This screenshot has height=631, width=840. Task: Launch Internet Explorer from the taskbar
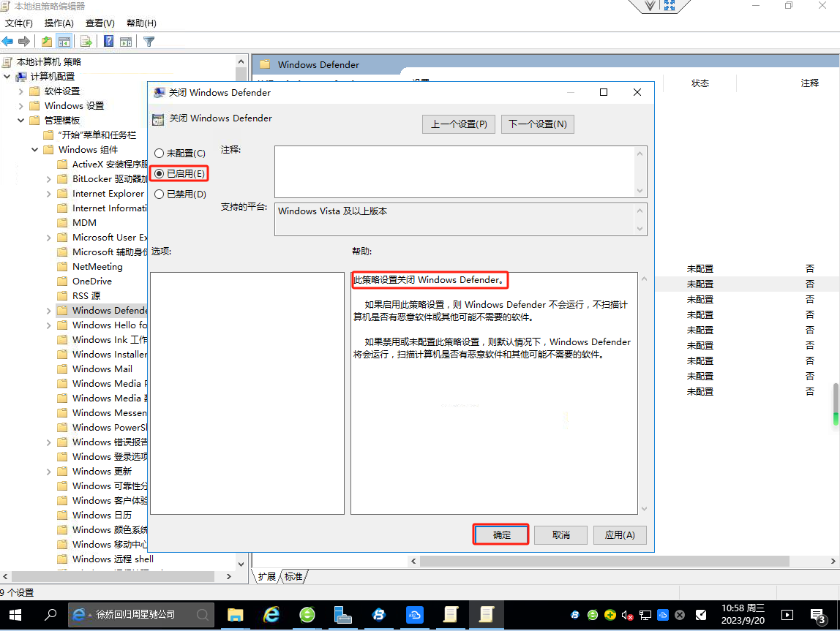tap(271, 615)
